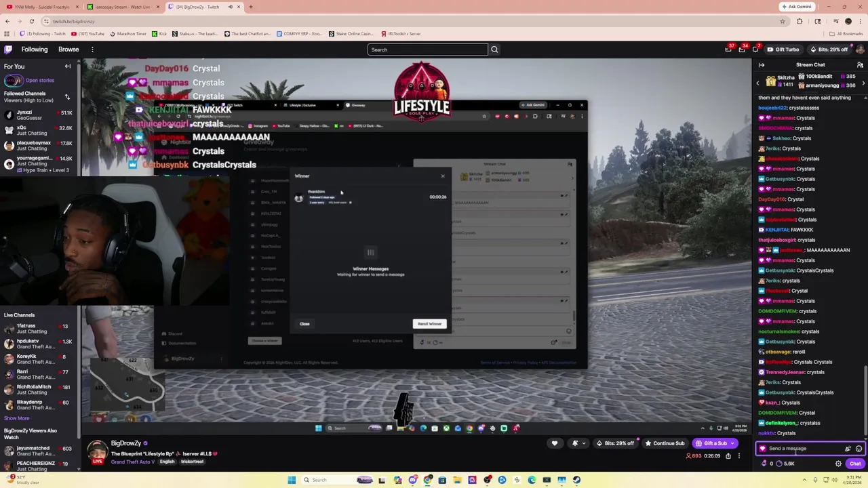Show next gift leaderboard entries arrow

click(x=863, y=83)
